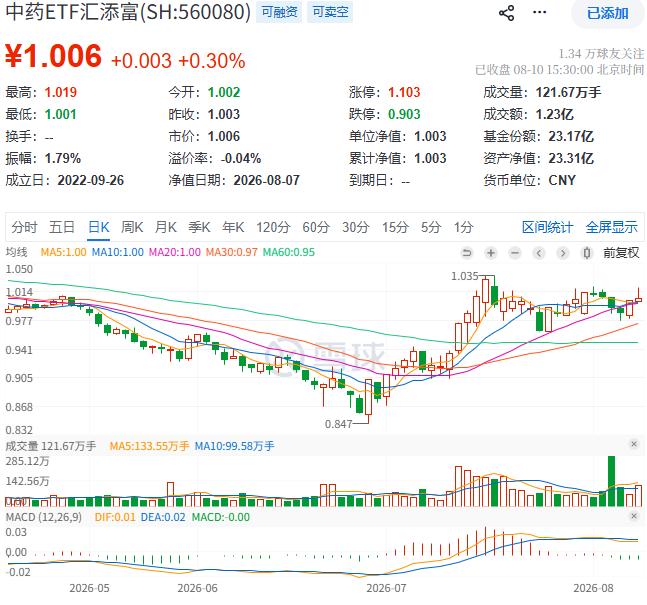Click the 资产净值 value 23.31亿
Image resolution: width=647 pixels, height=605 pixels.
tap(571, 158)
